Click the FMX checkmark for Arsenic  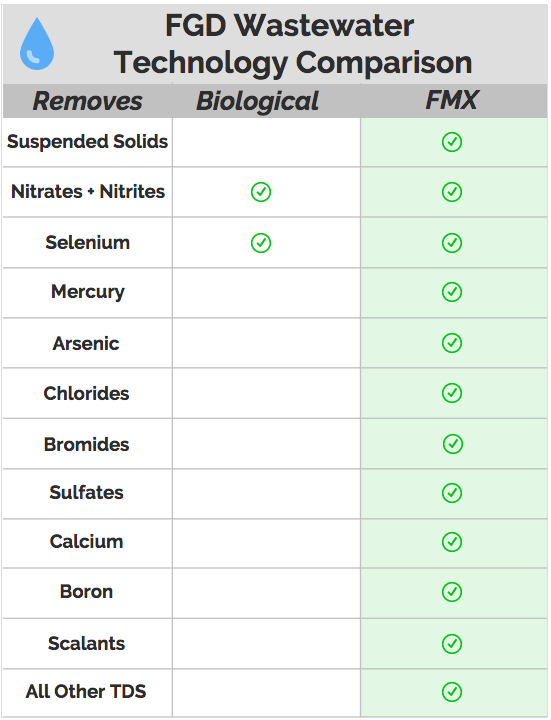pos(452,343)
